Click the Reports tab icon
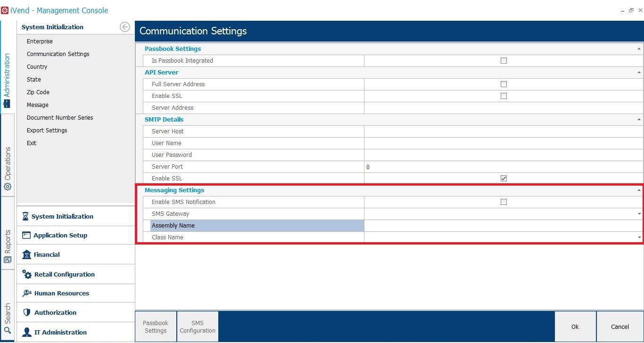This screenshot has height=343, width=644. coord(7,260)
